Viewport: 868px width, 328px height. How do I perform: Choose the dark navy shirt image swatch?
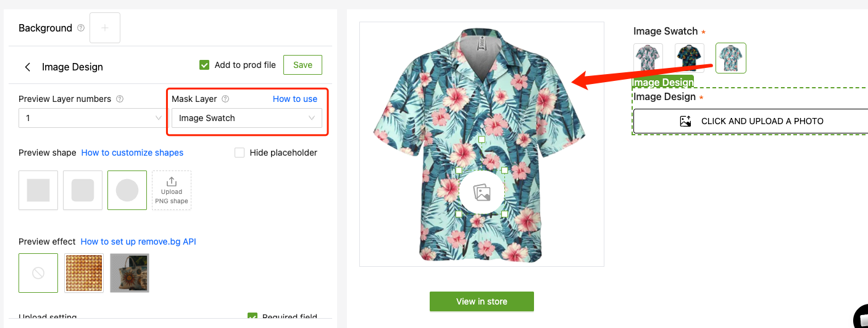click(690, 58)
